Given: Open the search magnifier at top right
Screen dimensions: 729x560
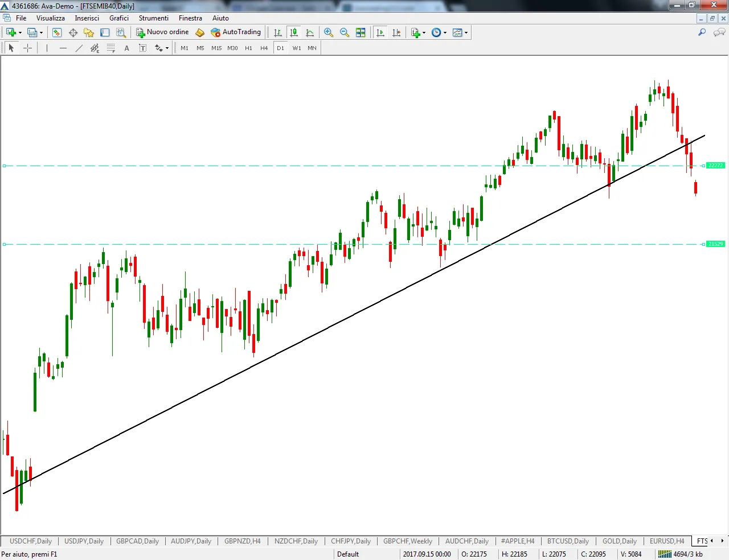Looking at the screenshot, I should pyautogui.click(x=702, y=32).
